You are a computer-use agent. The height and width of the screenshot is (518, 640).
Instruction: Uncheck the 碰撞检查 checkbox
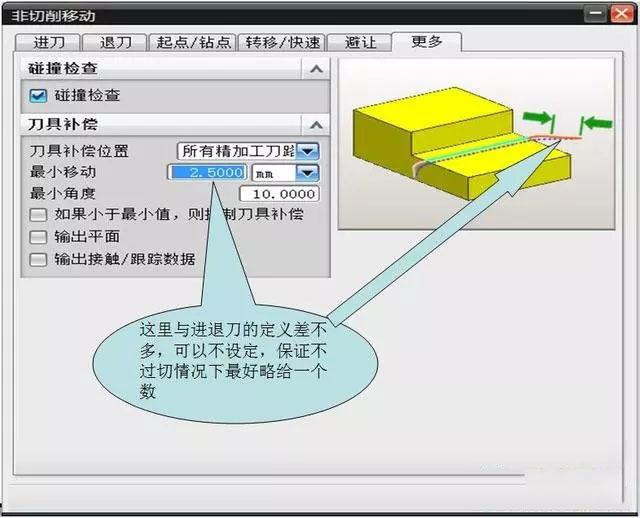coord(39,96)
